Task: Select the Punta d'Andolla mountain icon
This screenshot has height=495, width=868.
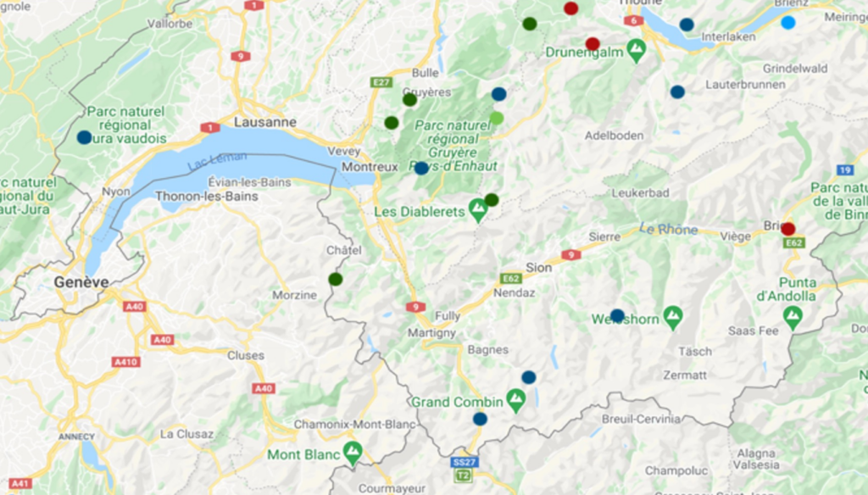Action: pyautogui.click(x=793, y=319)
